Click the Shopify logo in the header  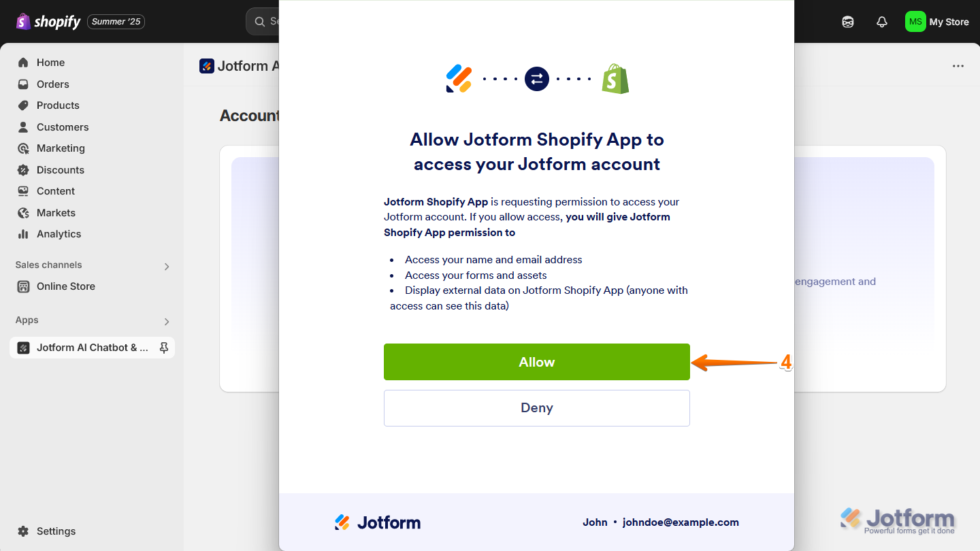click(x=48, y=22)
